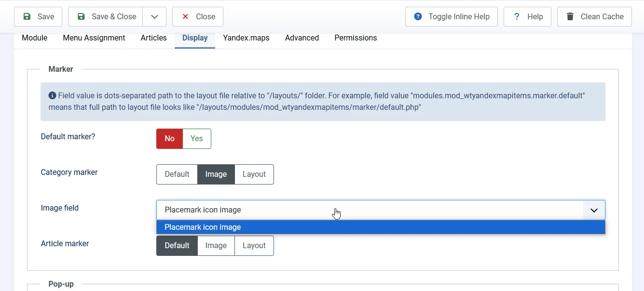Select Placemark icon image option in list
This screenshot has width=644, height=291.
point(381,227)
